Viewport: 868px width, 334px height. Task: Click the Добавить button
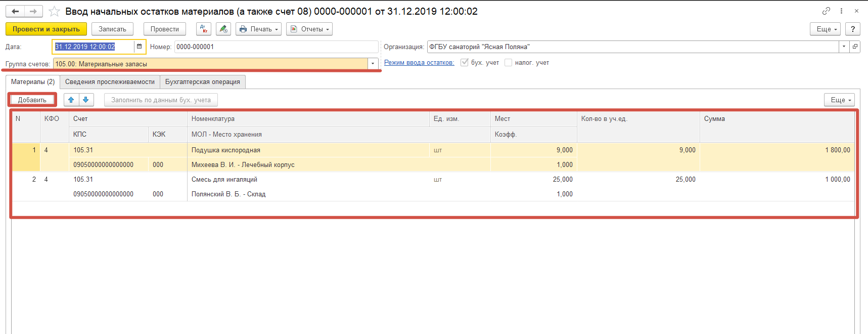coord(32,100)
